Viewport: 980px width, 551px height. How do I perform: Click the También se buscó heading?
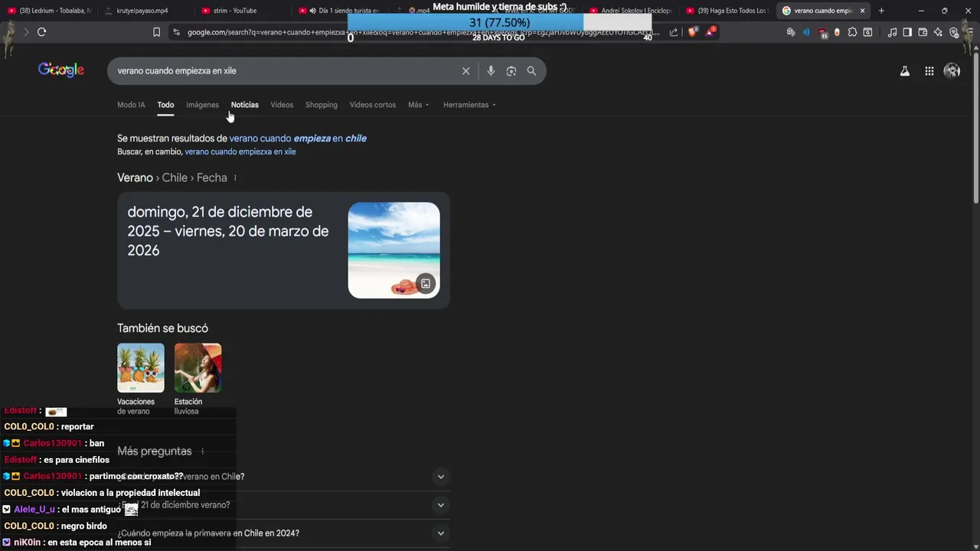click(162, 328)
